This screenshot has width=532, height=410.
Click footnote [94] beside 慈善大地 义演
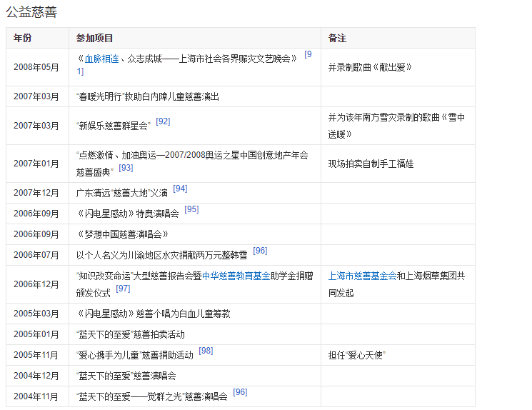180,189
